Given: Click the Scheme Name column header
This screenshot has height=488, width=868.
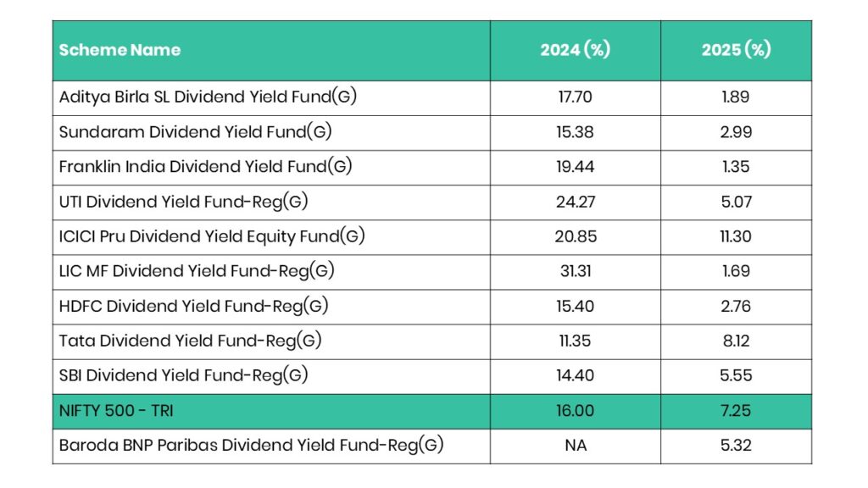Looking at the screenshot, I should [x=120, y=50].
